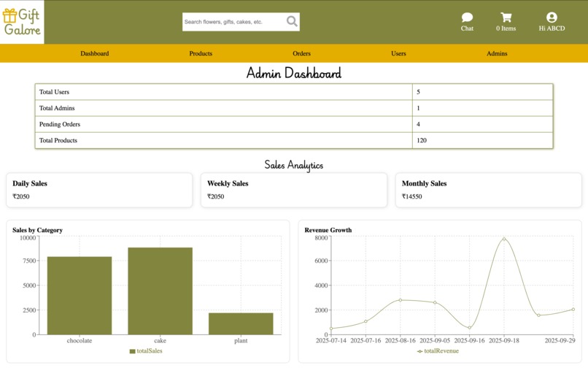The image size is (588, 368).
Task: Click the cake axis label
Action: pyautogui.click(x=160, y=340)
